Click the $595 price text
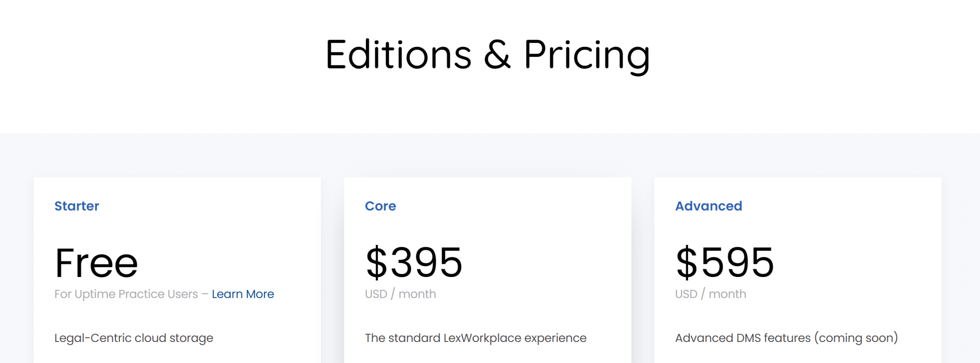The width and height of the screenshot is (980, 363). tap(725, 262)
